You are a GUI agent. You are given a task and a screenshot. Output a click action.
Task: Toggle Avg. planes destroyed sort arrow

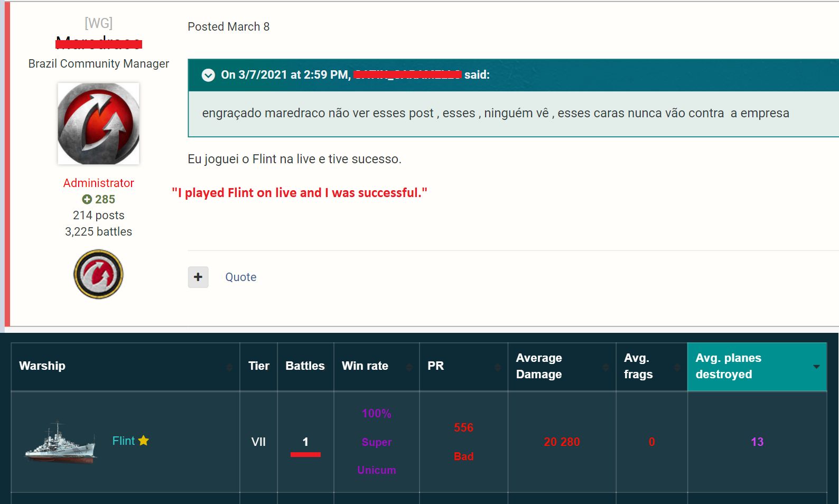816,367
